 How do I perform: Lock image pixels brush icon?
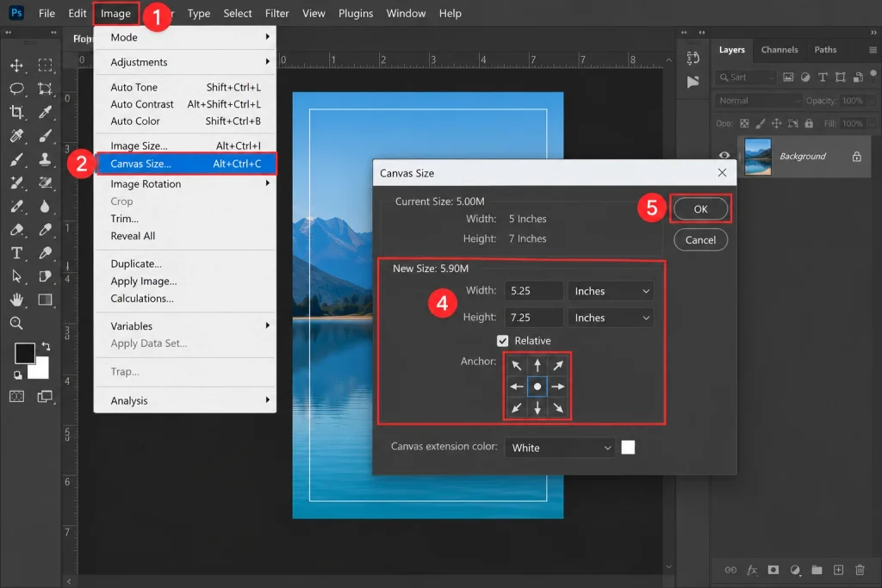(x=761, y=123)
